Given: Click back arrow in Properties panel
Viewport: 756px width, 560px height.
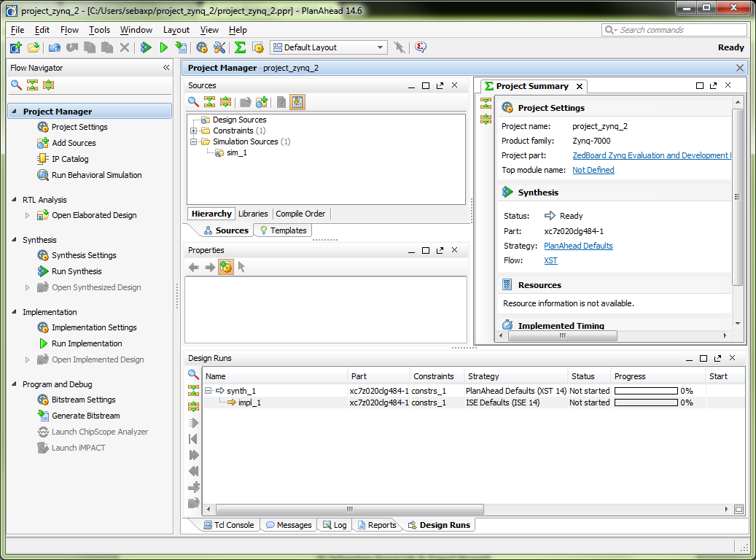Looking at the screenshot, I should (193, 267).
